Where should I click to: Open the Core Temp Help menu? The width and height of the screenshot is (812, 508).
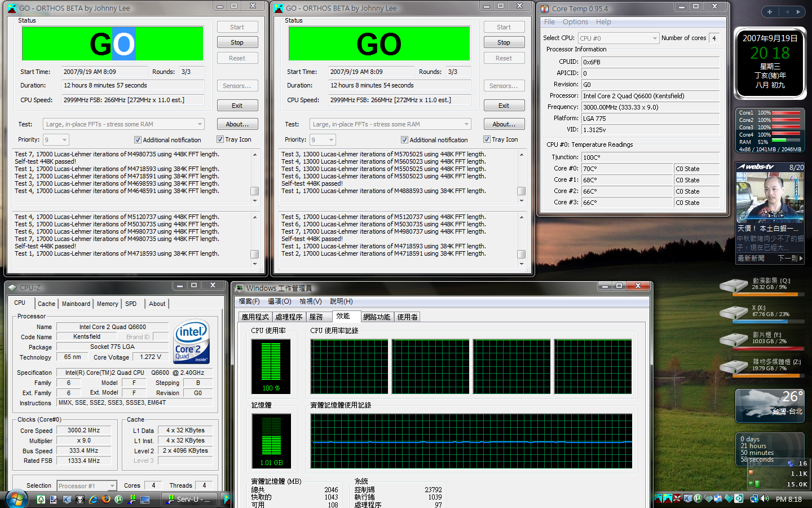click(603, 22)
